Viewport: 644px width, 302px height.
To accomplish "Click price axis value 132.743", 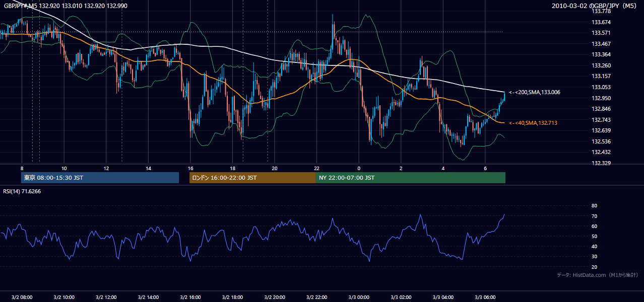I will [600, 120].
